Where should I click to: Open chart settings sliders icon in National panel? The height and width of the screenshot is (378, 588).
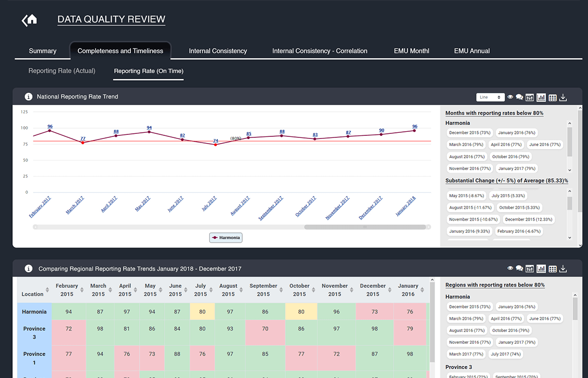[x=530, y=98]
